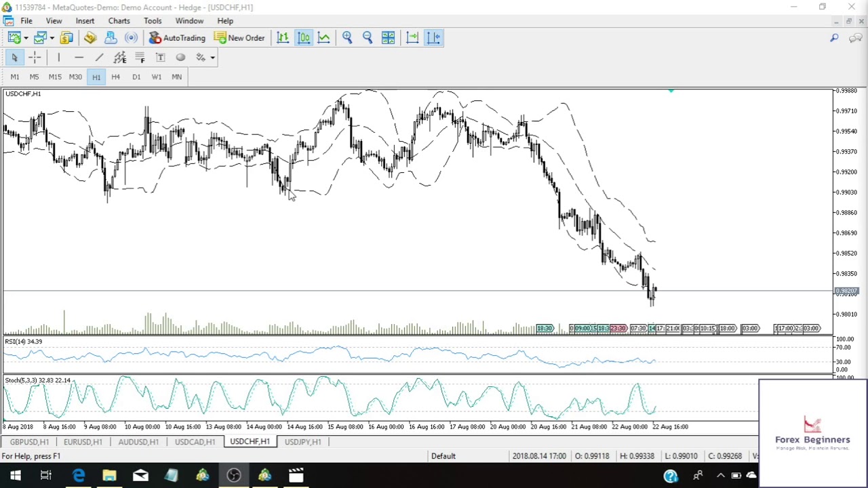Click the gold dollar coins icon
Viewport: 868px width, 488px height.
pos(66,38)
